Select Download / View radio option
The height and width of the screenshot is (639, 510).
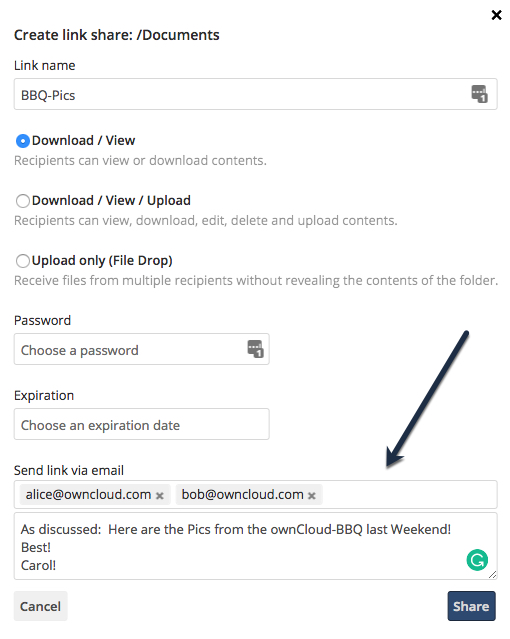pyautogui.click(x=22, y=141)
